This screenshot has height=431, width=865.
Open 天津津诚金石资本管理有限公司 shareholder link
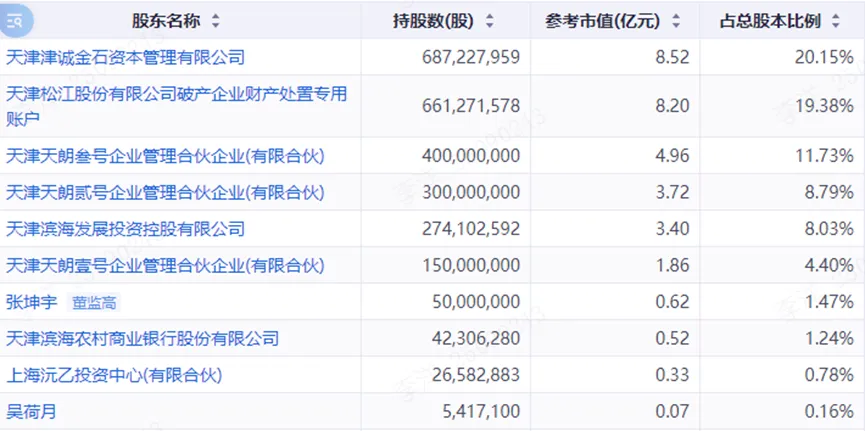click(x=125, y=57)
